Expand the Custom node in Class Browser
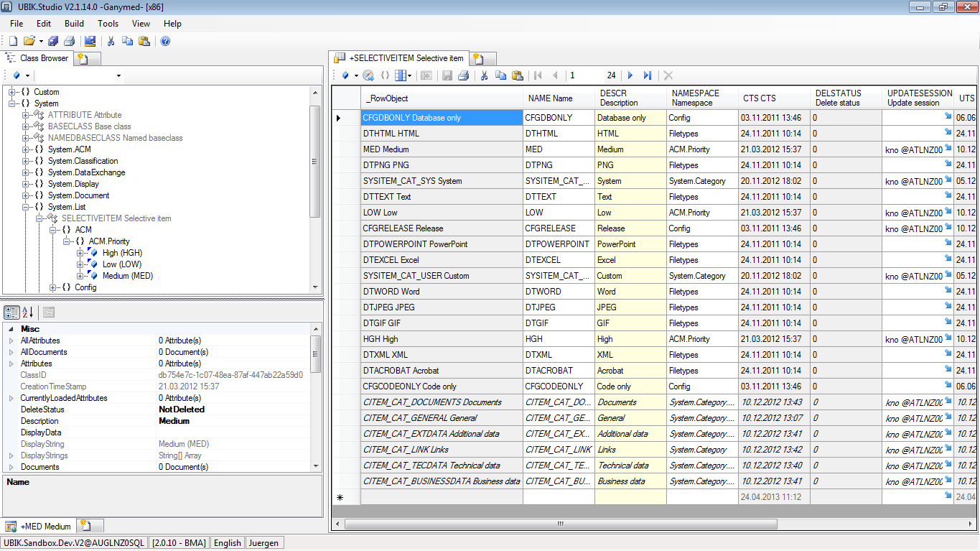980x551 pixels. click(12, 92)
